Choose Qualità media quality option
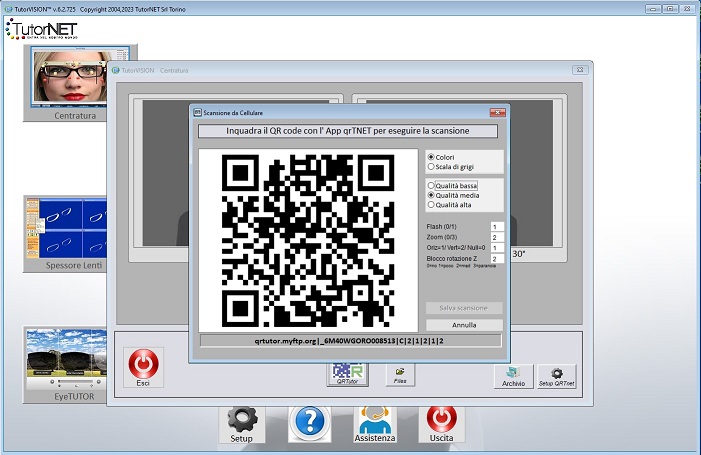This screenshot has height=455, width=701. click(431, 195)
